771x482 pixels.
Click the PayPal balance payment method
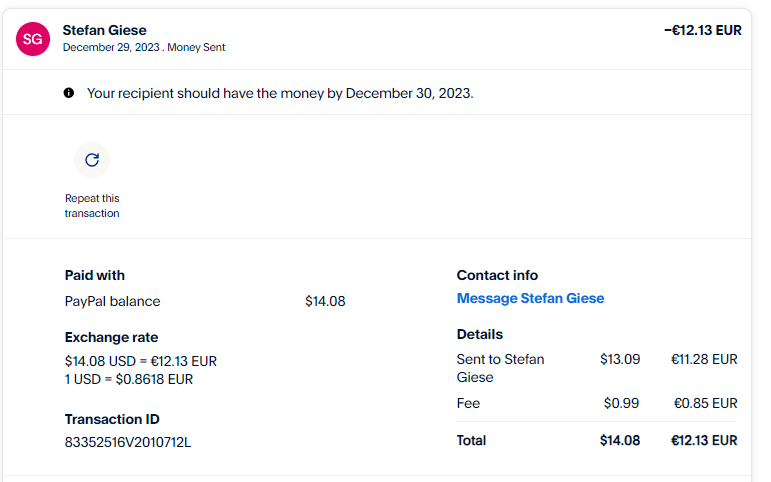point(112,301)
